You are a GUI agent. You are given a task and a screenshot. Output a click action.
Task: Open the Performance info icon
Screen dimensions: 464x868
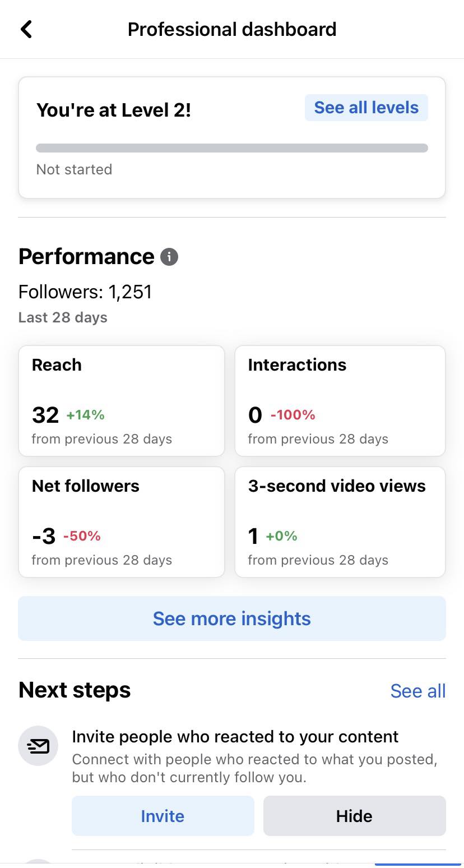(169, 257)
